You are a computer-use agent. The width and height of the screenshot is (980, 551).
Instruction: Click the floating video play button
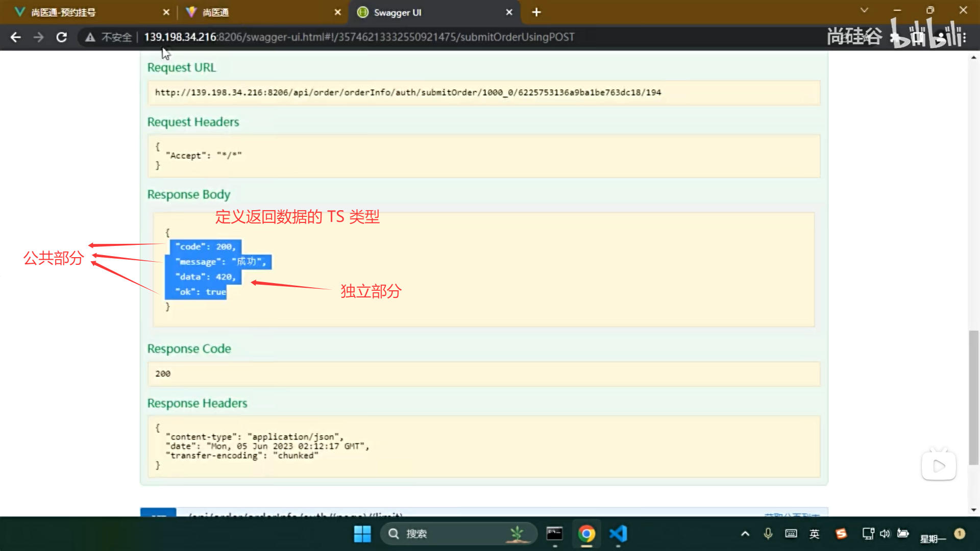pyautogui.click(x=939, y=466)
